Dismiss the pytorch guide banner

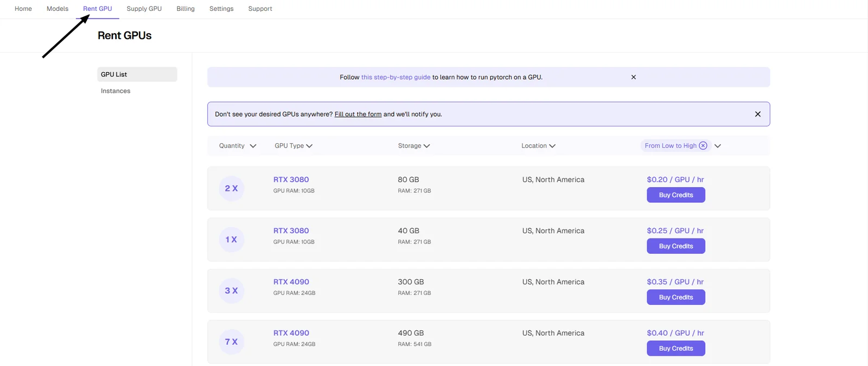click(x=633, y=77)
